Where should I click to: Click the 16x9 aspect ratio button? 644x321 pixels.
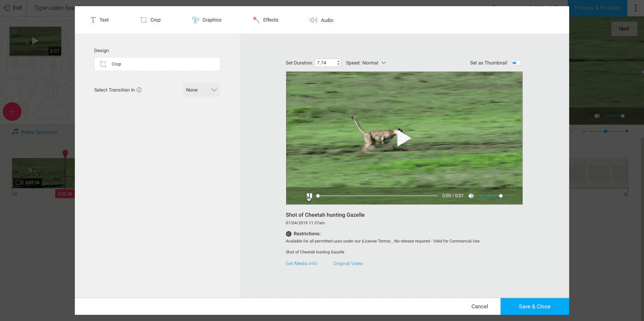click(x=624, y=29)
